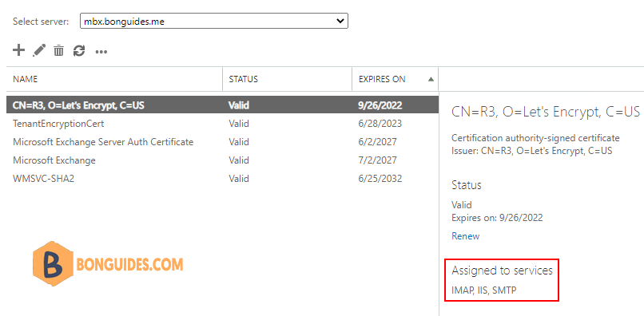Select the WMSVC-SHA2 certificate row

pyautogui.click(x=222, y=179)
